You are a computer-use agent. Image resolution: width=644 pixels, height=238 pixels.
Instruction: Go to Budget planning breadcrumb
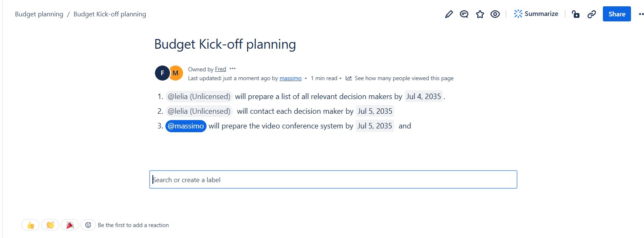[x=39, y=14]
